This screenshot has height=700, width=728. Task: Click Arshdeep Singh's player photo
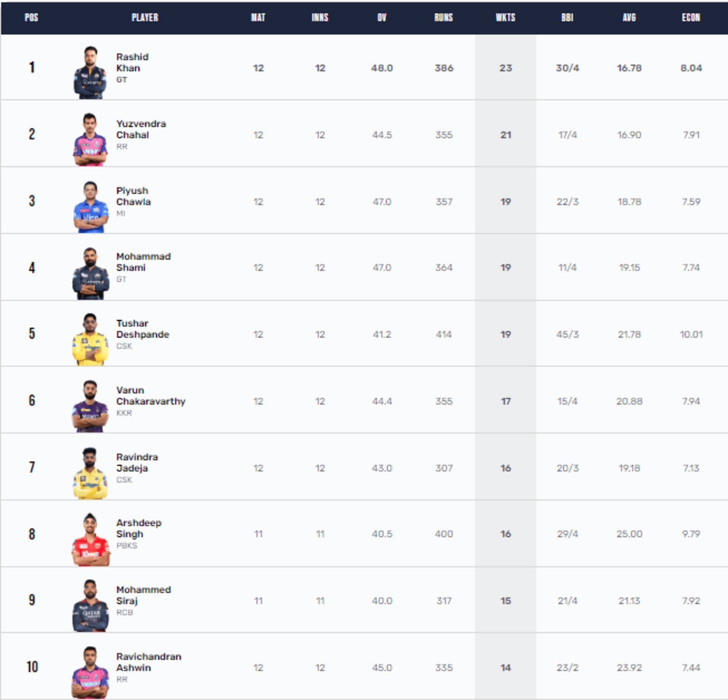tap(90, 540)
